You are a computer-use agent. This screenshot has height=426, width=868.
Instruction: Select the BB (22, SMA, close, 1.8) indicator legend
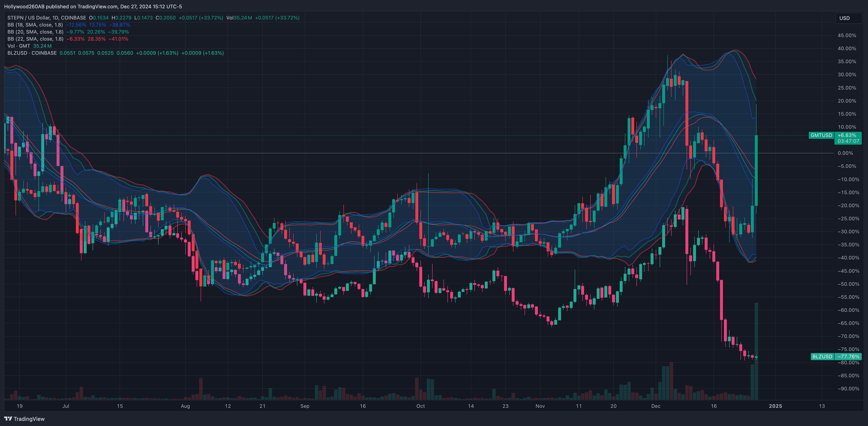coord(35,39)
